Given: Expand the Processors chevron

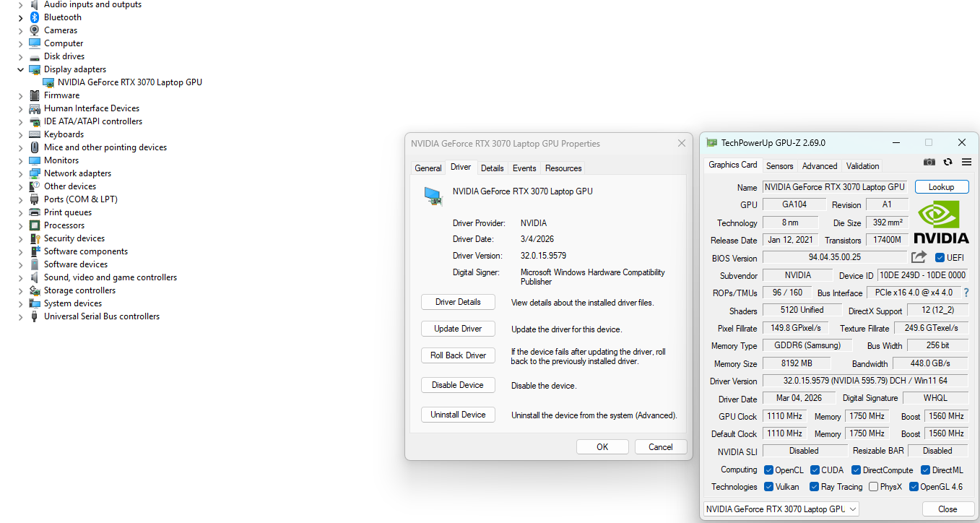Looking at the screenshot, I should 20,225.
